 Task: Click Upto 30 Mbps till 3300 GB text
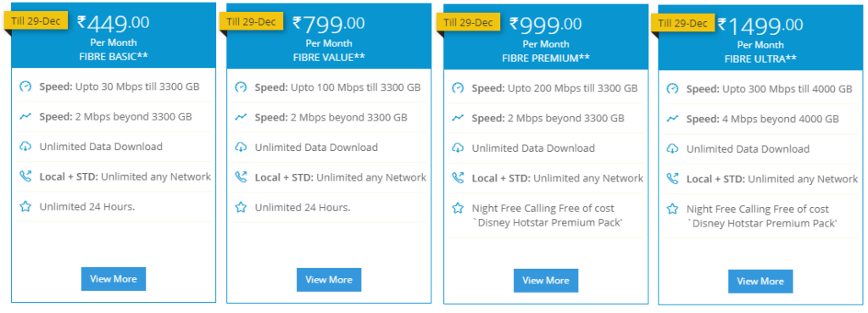pyautogui.click(x=137, y=87)
